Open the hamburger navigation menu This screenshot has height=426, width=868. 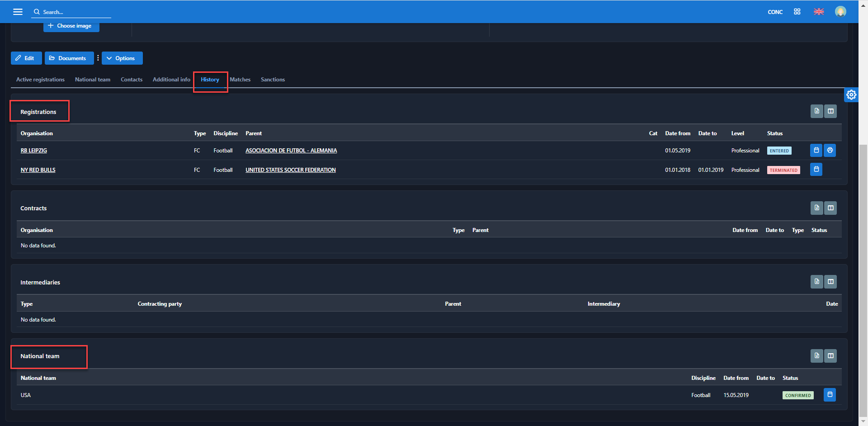(x=18, y=12)
